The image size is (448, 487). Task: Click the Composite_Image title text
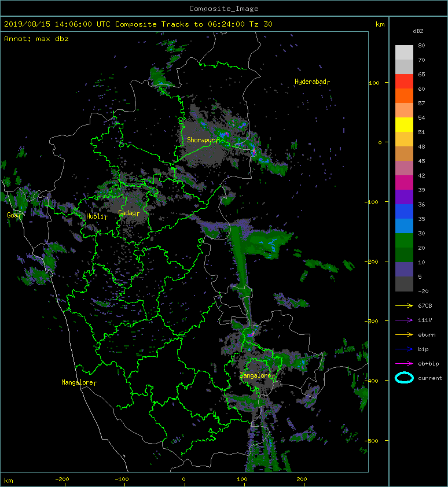coord(224,9)
